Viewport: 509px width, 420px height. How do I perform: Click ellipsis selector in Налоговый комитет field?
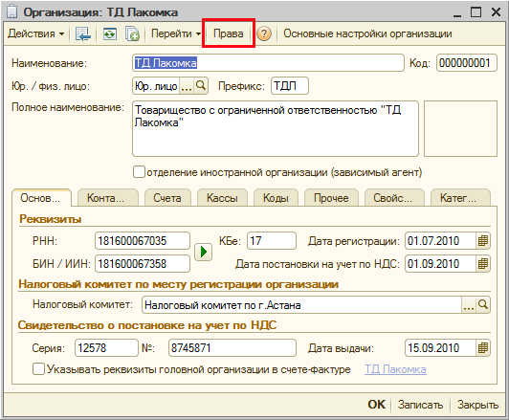(469, 305)
